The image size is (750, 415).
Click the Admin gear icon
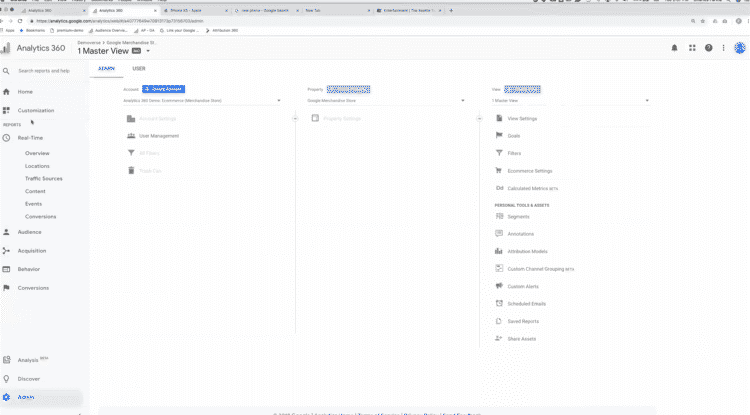pyautogui.click(x=6, y=397)
